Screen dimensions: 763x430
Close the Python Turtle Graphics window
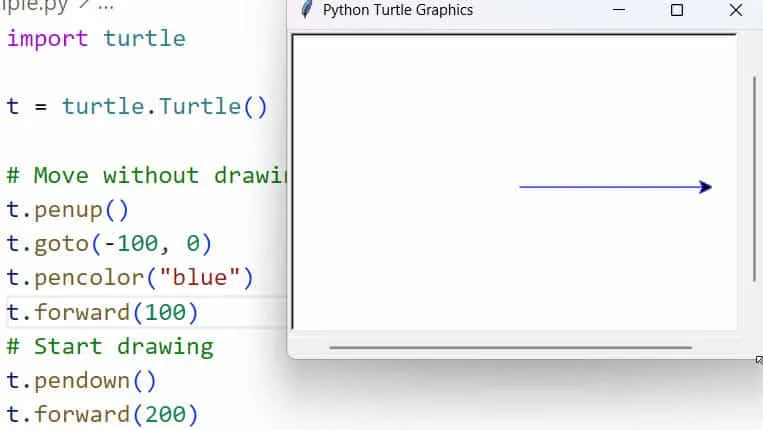point(736,10)
